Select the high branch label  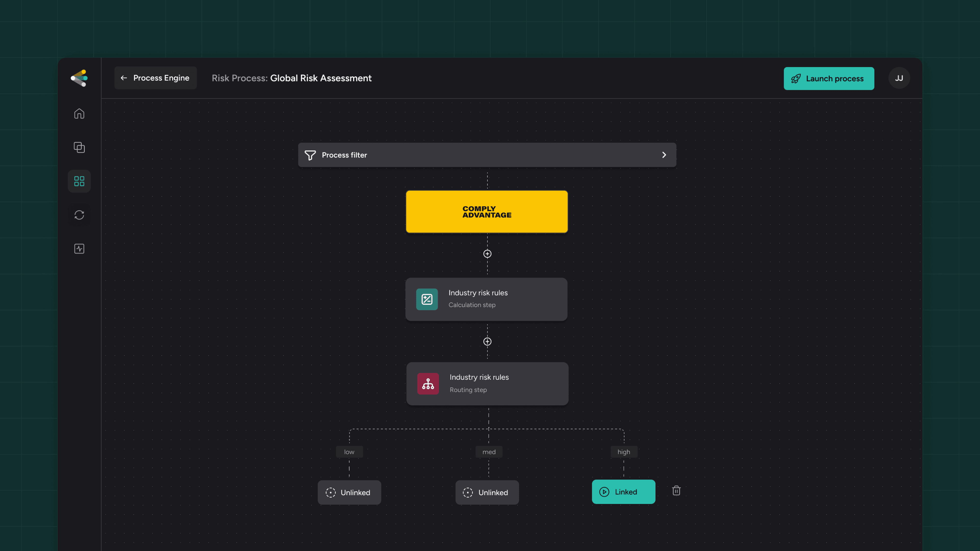pos(624,452)
